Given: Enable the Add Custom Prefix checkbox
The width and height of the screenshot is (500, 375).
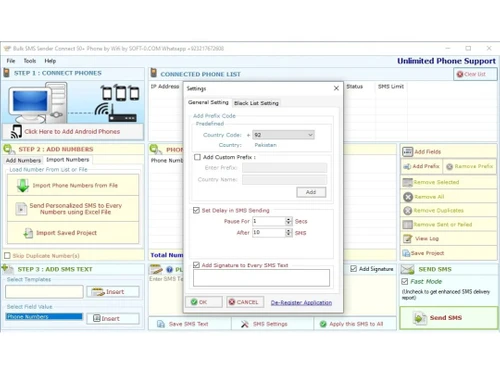Looking at the screenshot, I should point(197,157).
